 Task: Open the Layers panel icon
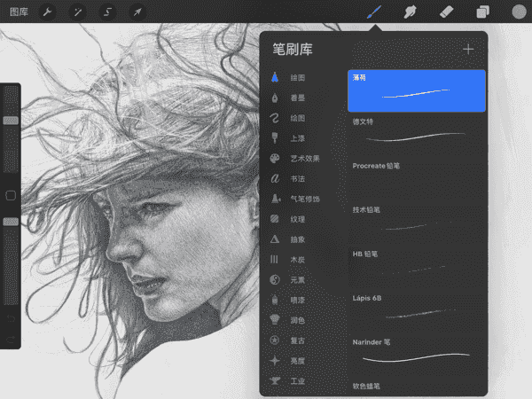tap(482, 12)
